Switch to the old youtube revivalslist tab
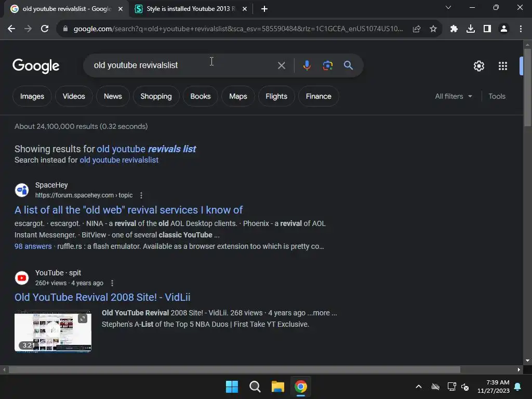Viewport: 532px width, 399px height. coord(66,9)
